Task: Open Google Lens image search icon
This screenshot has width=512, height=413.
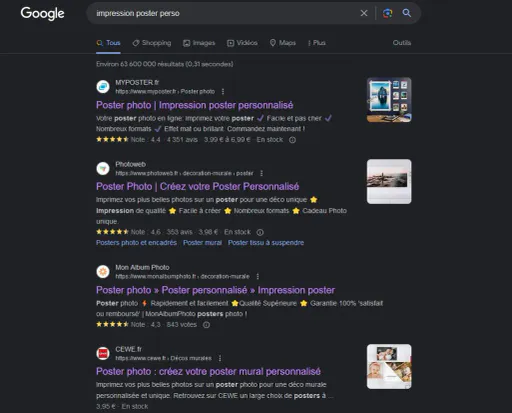Action: point(387,13)
